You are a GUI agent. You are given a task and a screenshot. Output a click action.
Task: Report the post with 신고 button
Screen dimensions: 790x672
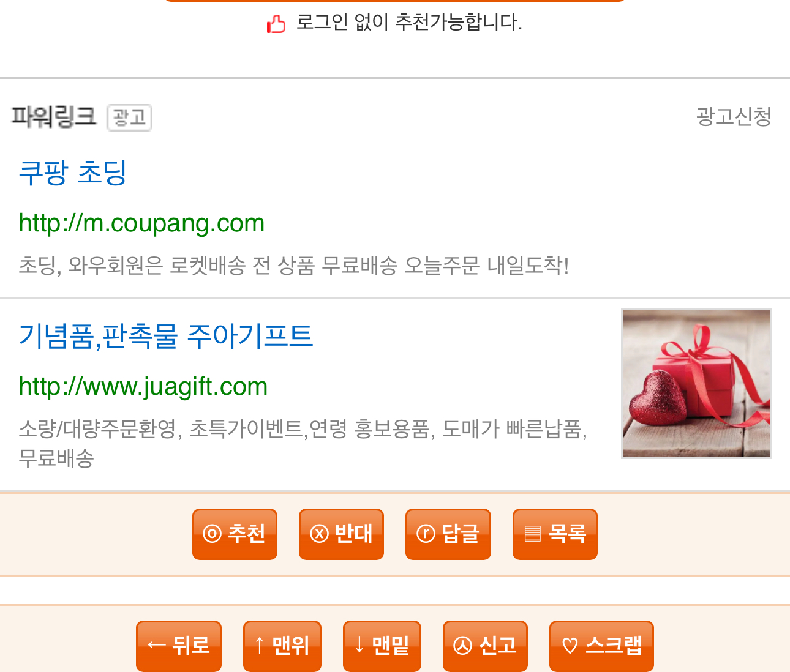(485, 646)
